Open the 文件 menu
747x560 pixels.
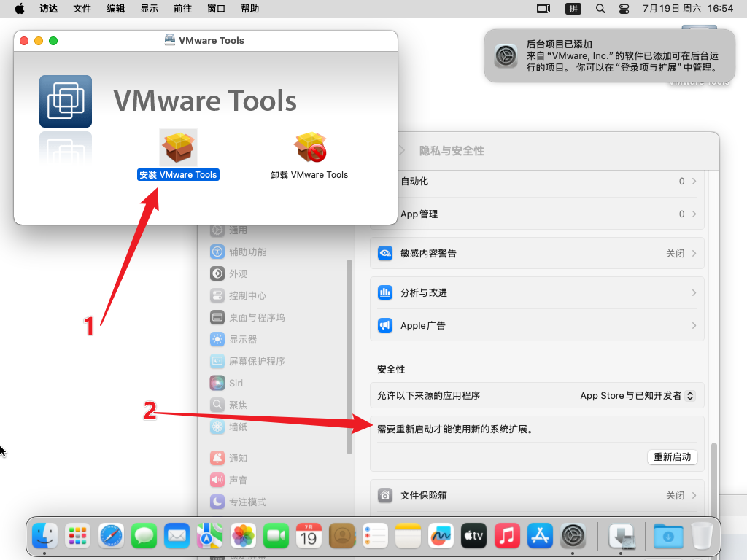(82, 9)
